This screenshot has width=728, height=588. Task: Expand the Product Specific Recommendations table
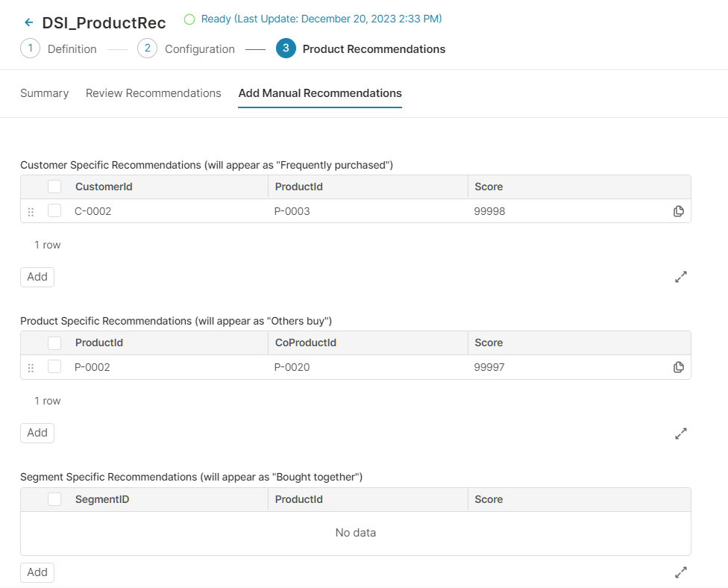680,433
